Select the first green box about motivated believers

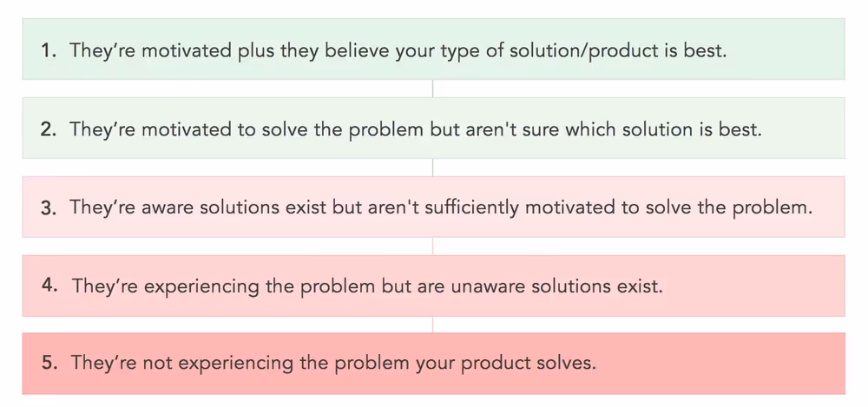tap(433, 49)
